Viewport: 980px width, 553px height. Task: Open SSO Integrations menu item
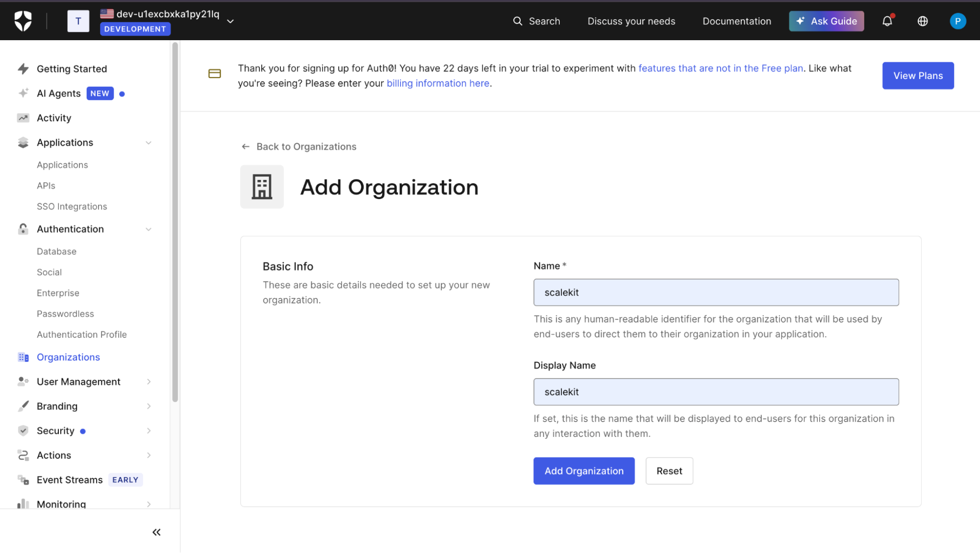pyautogui.click(x=72, y=206)
